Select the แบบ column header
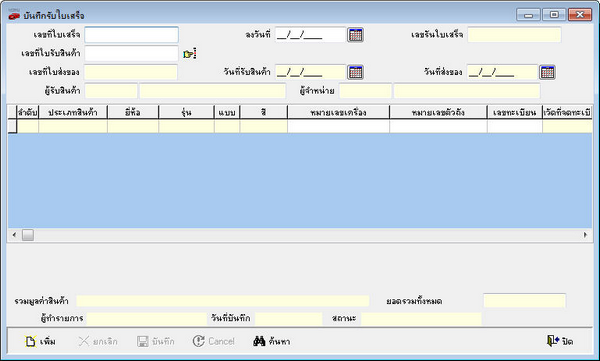The width and height of the screenshot is (600, 361). (227, 112)
